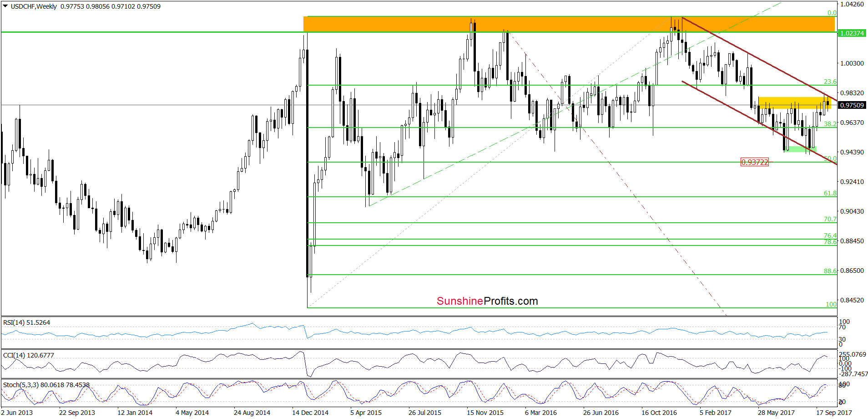Select the RSI(14) 51.5264 indicator label
Screen dimensions: 868x419
[x=27, y=322]
